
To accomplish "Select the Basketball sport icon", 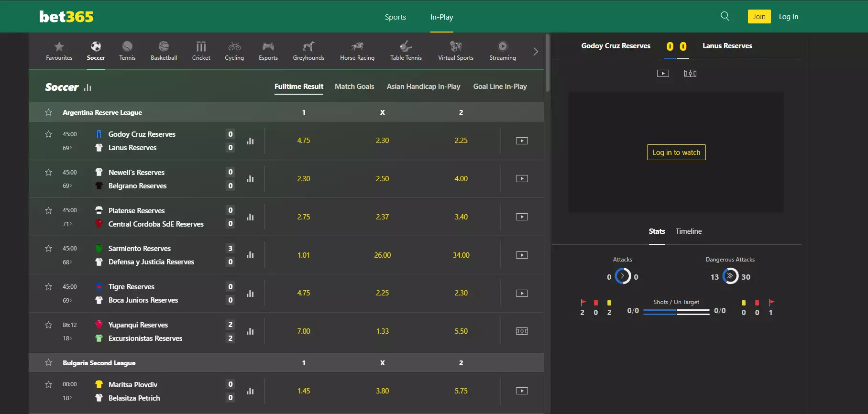I will point(164,46).
